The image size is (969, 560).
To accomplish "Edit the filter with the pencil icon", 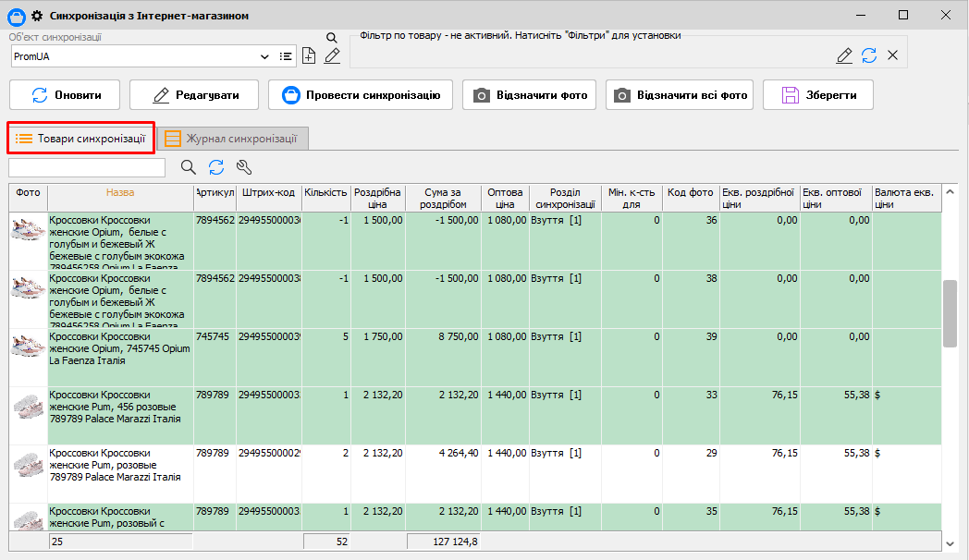I will [844, 55].
